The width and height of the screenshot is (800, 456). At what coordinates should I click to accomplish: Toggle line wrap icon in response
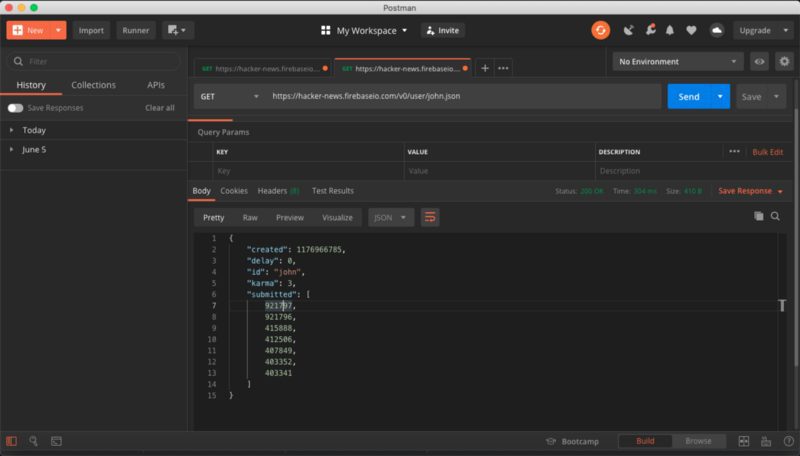click(430, 217)
